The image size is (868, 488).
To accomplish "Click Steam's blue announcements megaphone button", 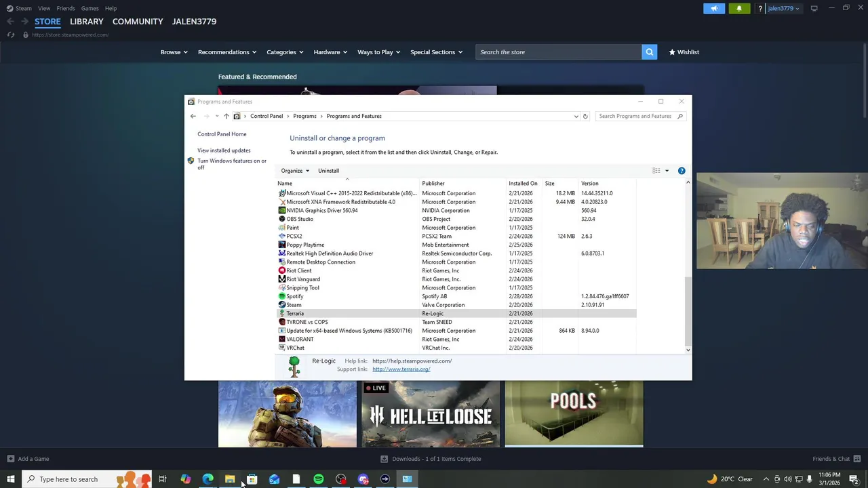I will tap(713, 8).
